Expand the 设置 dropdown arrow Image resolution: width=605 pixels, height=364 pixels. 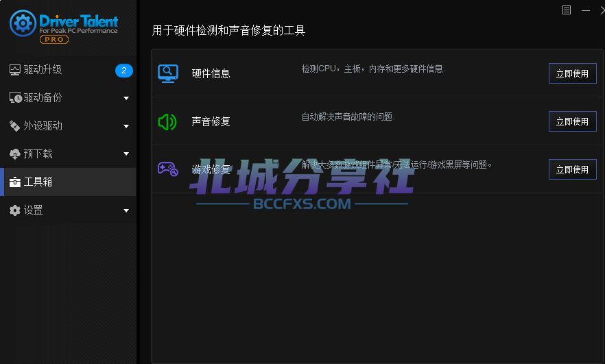coord(126,210)
